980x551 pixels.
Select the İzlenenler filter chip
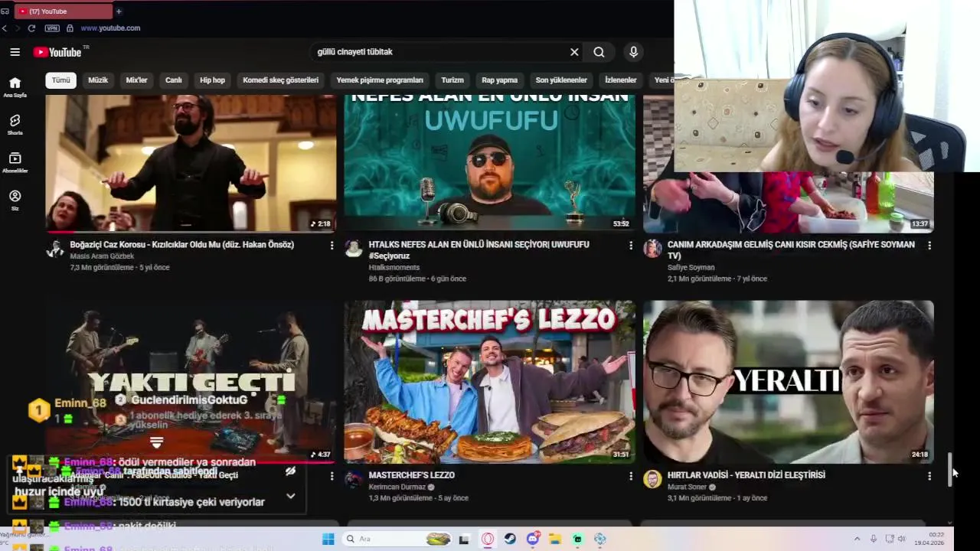click(621, 80)
